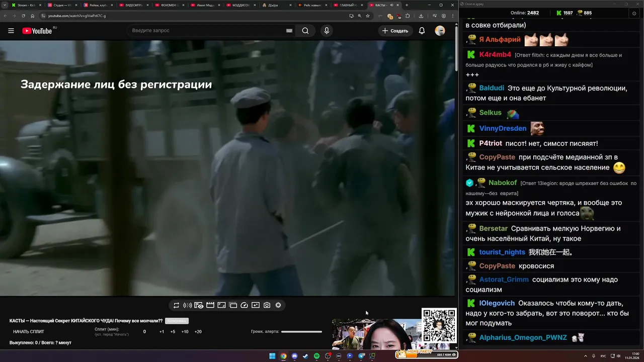Click the video player frame
644x362 pixels.
click(227, 168)
